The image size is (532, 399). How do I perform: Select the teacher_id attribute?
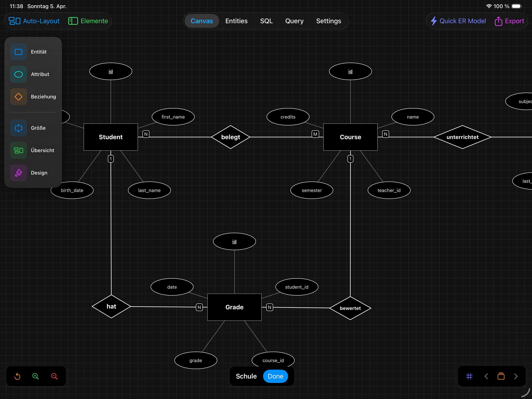389,190
